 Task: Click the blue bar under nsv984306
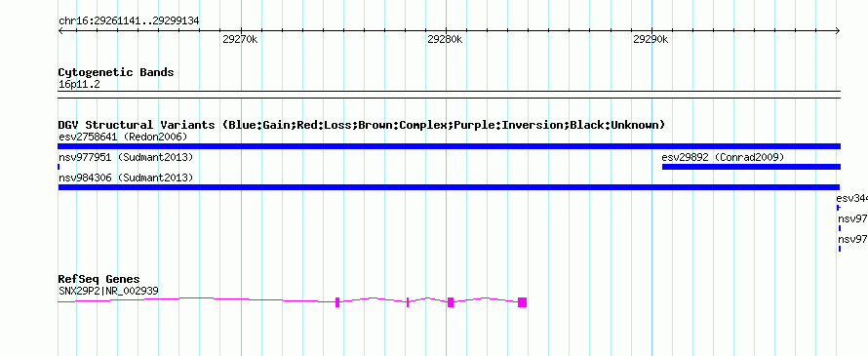tap(449, 187)
